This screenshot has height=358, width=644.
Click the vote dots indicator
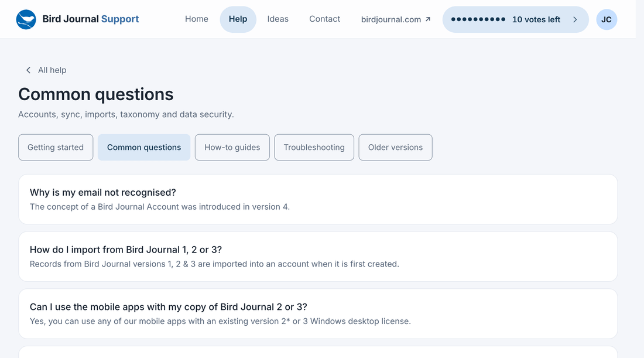(x=478, y=19)
